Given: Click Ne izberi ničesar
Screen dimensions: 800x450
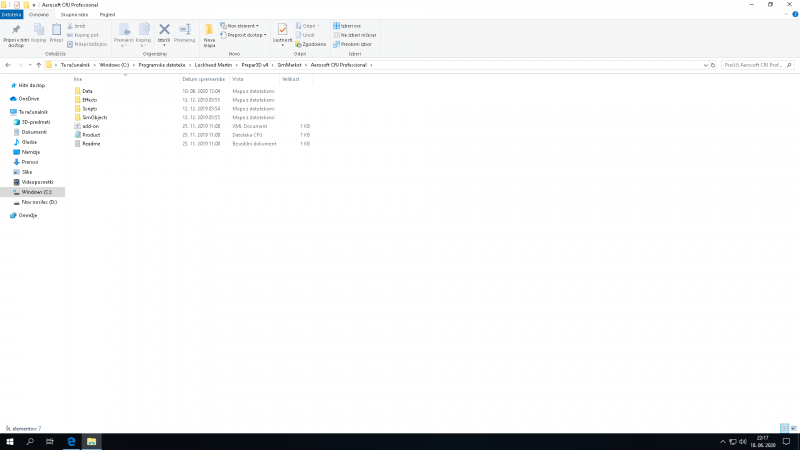Looking at the screenshot, I should click(x=355, y=35).
